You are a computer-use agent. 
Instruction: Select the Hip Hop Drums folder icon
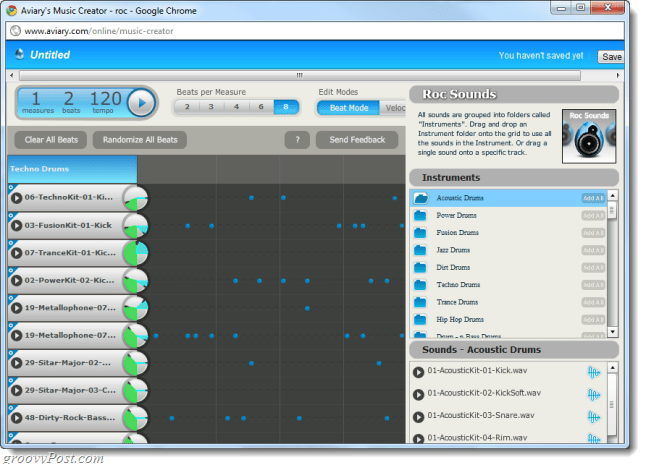point(420,320)
